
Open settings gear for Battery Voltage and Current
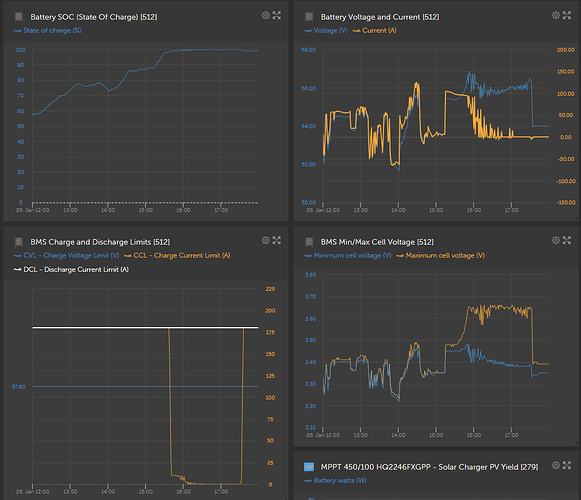coord(556,15)
